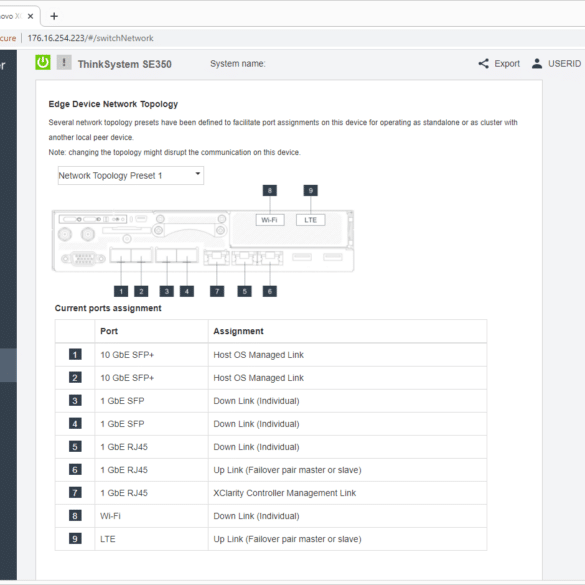The width and height of the screenshot is (585, 585).
Task: Click 'Current ports assignment' heading
Action: tap(108, 308)
